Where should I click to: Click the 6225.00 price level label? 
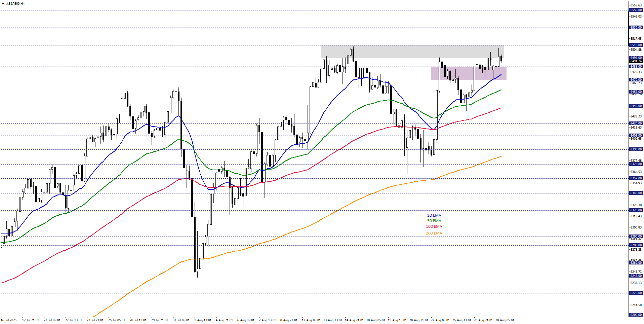pyautogui.click(x=636, y=293)
